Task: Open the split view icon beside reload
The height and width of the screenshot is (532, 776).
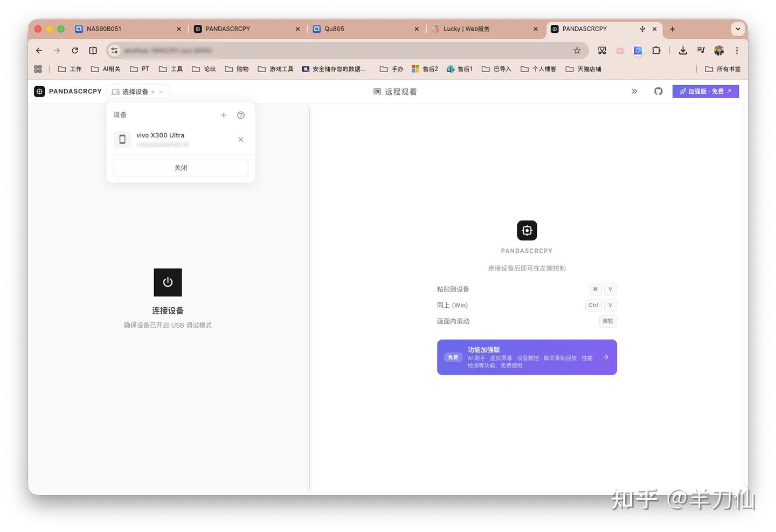Action: click(x=93, y=50)
